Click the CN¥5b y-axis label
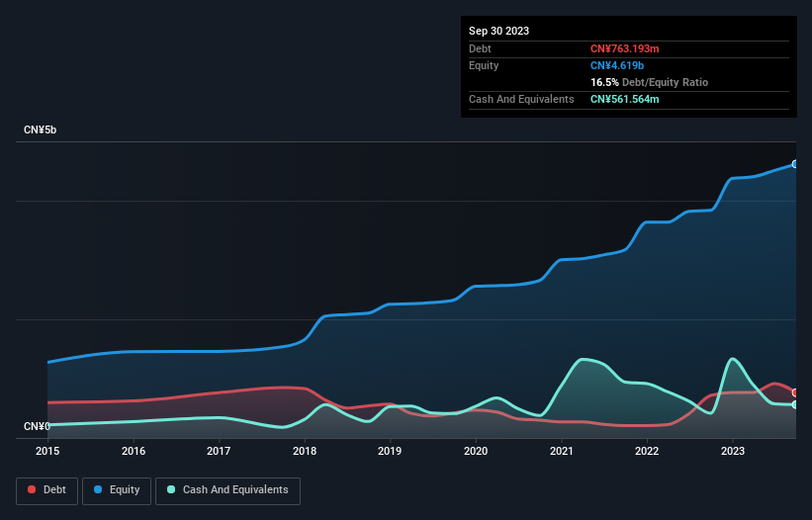The width and height of the screenshot is (812, 520). tap(40, 130)
